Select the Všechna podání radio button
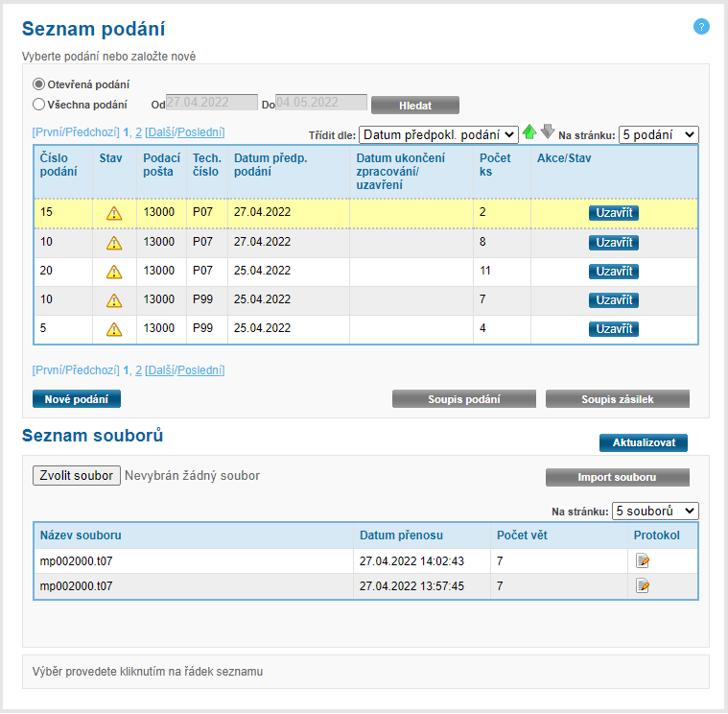728x714 pixels. click(x=39, y=105)
